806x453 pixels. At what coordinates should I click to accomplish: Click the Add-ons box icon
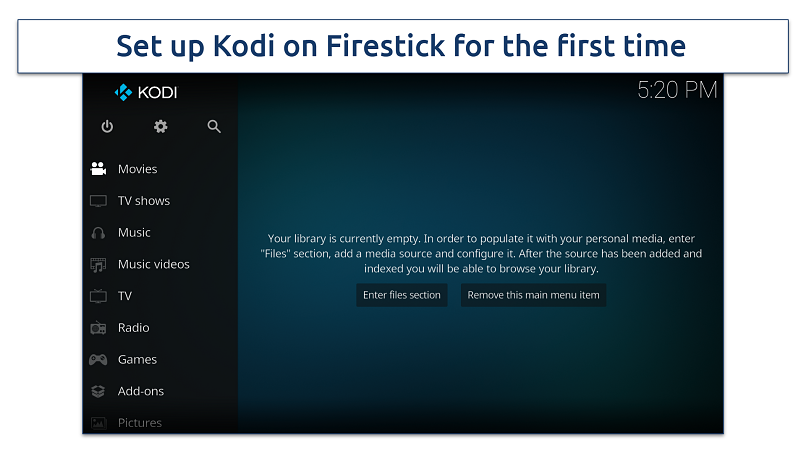(x=98, y=392)
